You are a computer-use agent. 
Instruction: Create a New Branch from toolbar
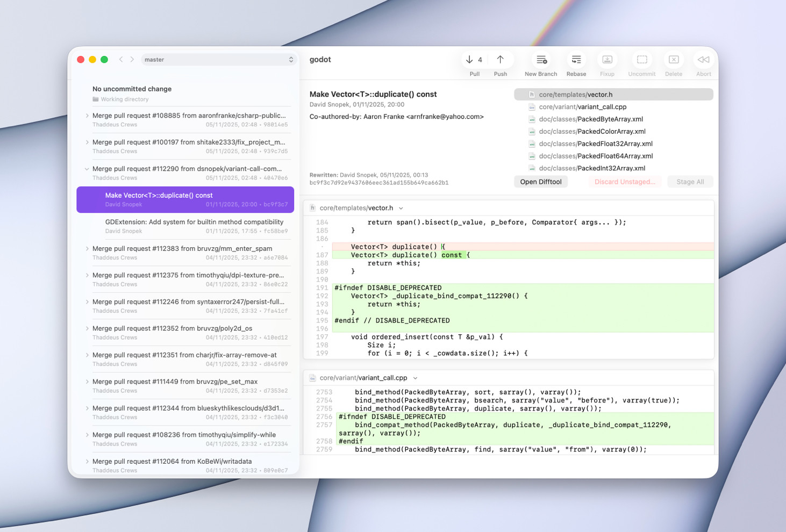541,60
